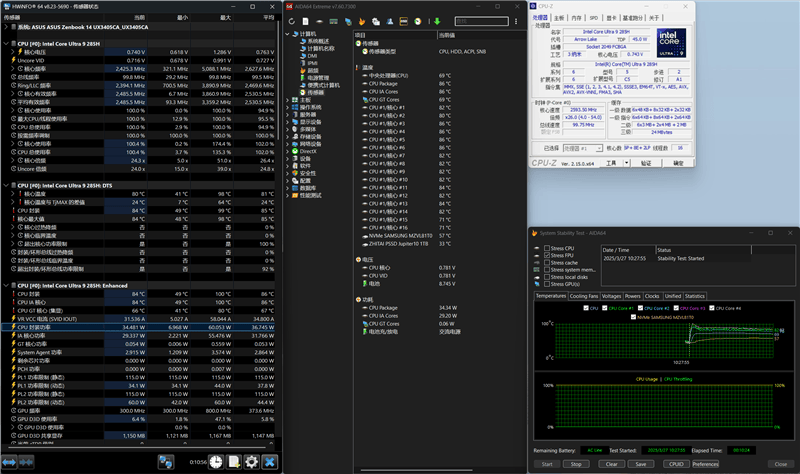Click AIDA64 disk benchmark toolbar icon
Screen dimensions: 800x474
(319, 21)
